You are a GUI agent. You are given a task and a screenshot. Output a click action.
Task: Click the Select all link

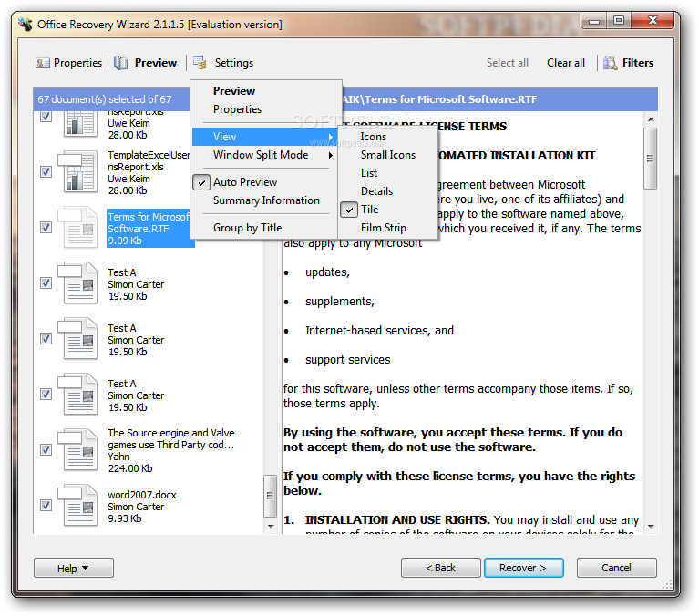click(x=508, y=63)
